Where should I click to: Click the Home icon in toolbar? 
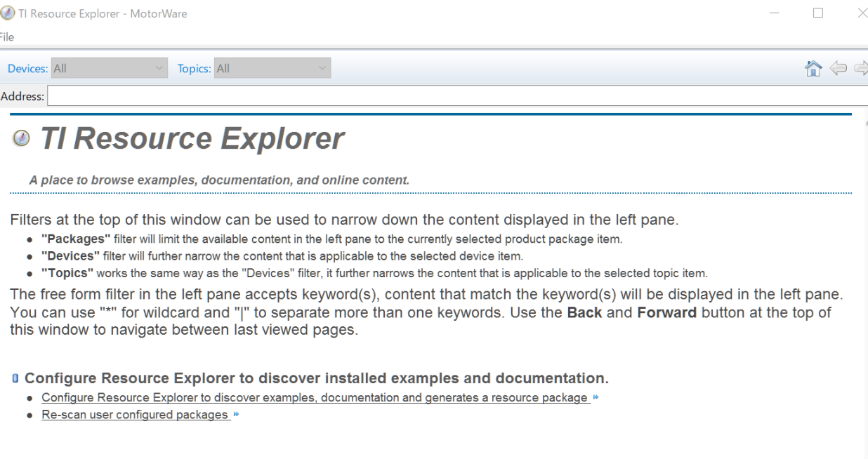813,68
